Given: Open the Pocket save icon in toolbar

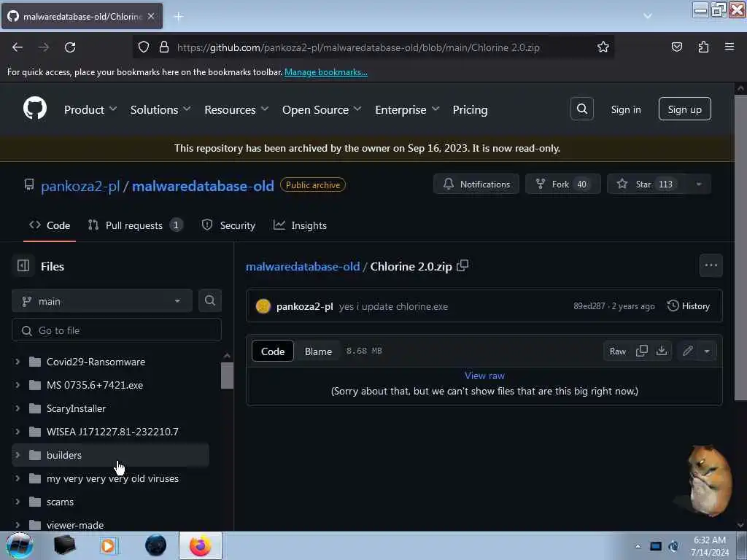Looking at the screenshot, I should tap(676, 47).
